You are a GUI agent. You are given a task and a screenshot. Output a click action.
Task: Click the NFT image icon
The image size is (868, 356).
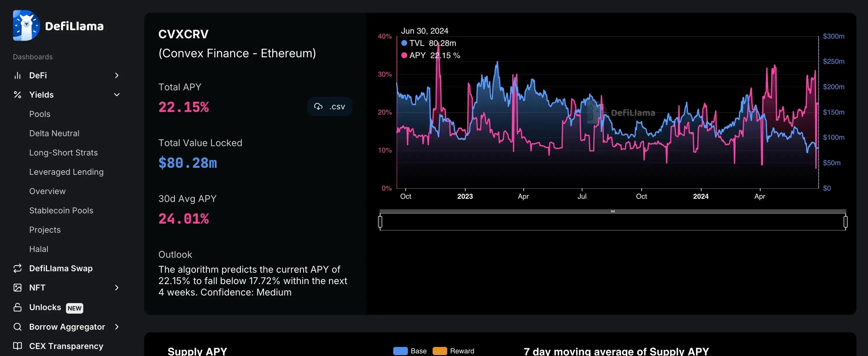coord(18,288)
